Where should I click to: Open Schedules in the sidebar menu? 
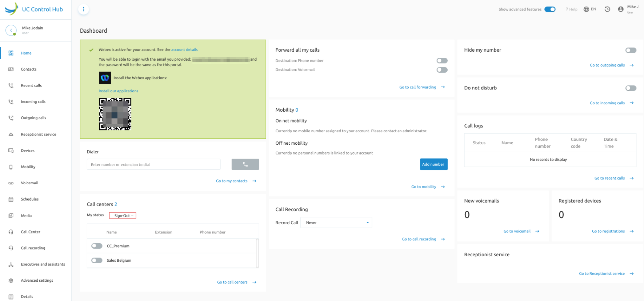pyautogui.click(x=30, y=199)
